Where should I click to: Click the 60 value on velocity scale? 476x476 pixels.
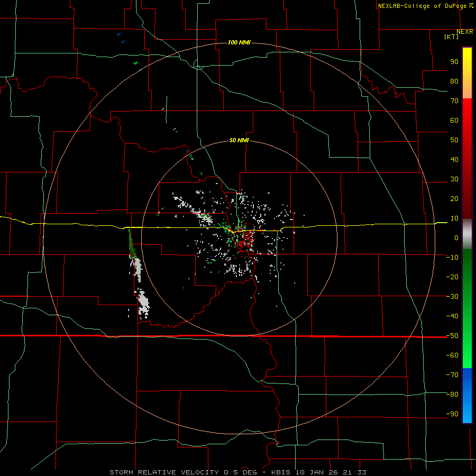pos(454,120)
